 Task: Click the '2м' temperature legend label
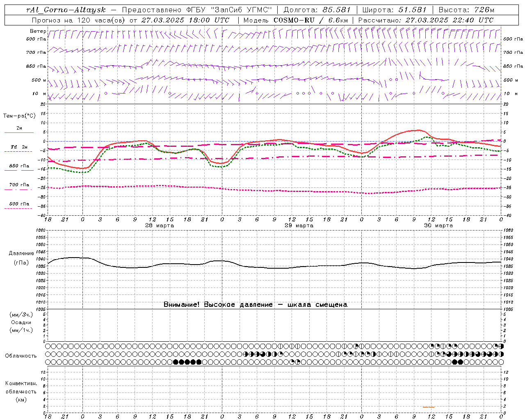coord(19,128)
